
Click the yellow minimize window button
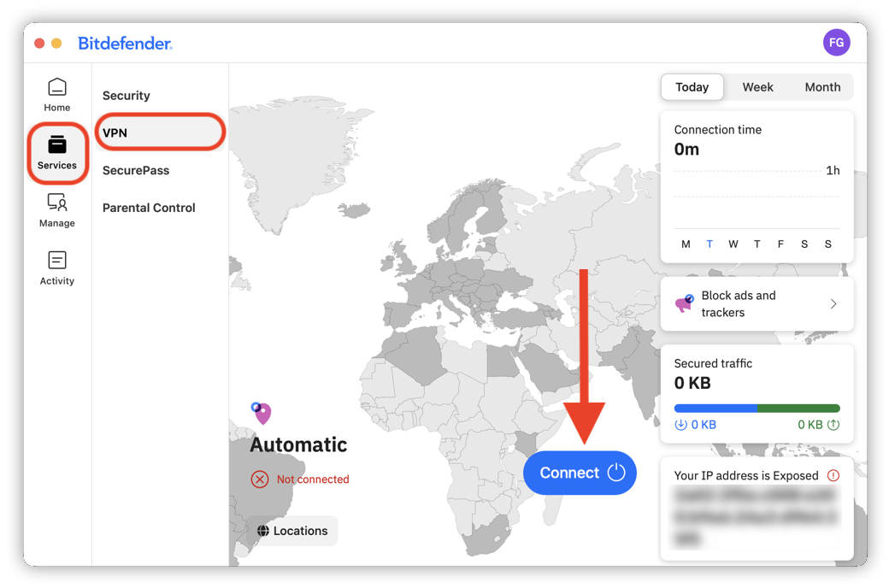(x=56, y=43)
